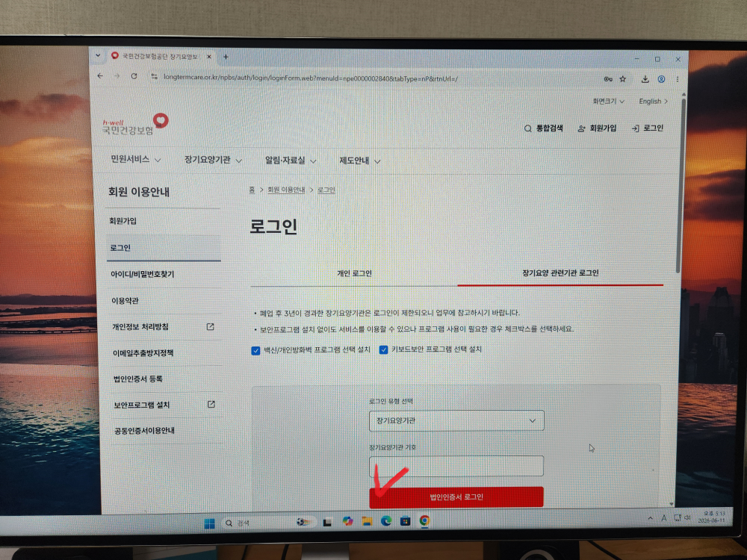Expand 제도안내 menu
The width and height of the screenshot is (747, 560).
click(x=360, y=161)
